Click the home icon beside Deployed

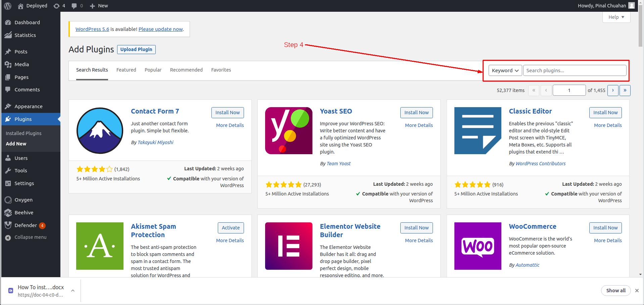point(21,6)
